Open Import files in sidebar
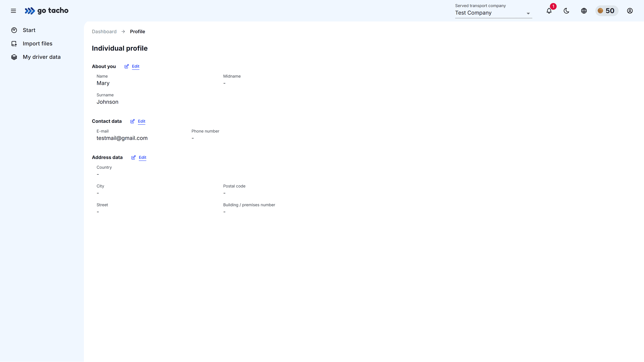The width and height of the screenshot is (644, 362). (38, 44)
